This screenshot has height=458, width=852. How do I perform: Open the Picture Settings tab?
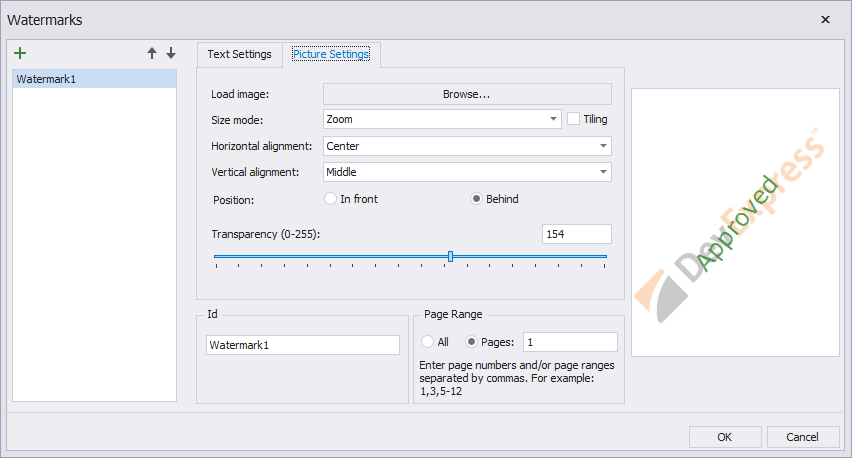point(331,54)
